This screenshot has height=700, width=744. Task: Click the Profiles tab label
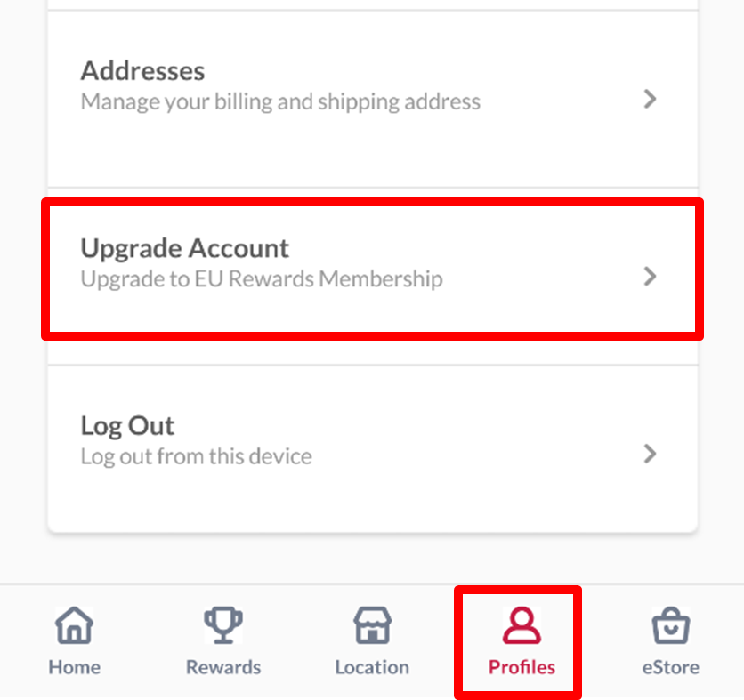pos(522,667)
